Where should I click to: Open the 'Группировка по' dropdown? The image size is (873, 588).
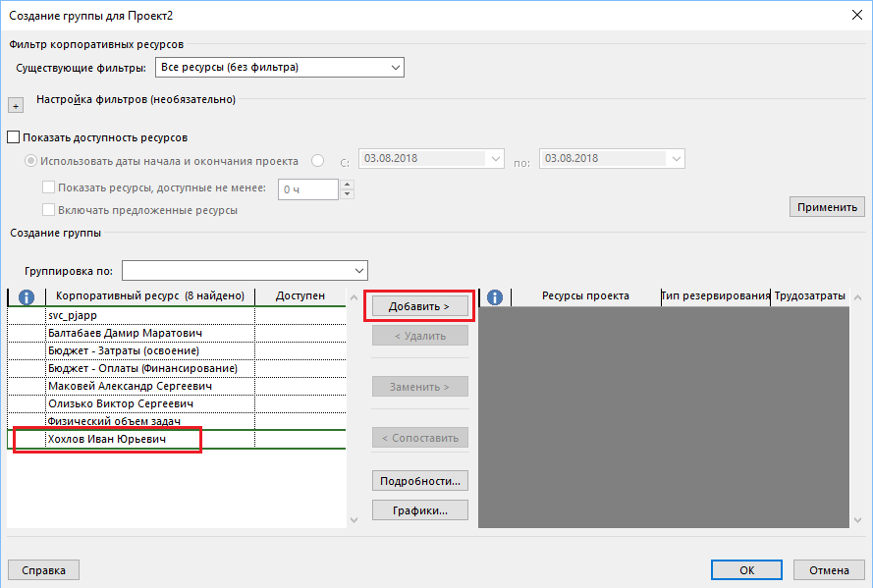pos(245,271)
